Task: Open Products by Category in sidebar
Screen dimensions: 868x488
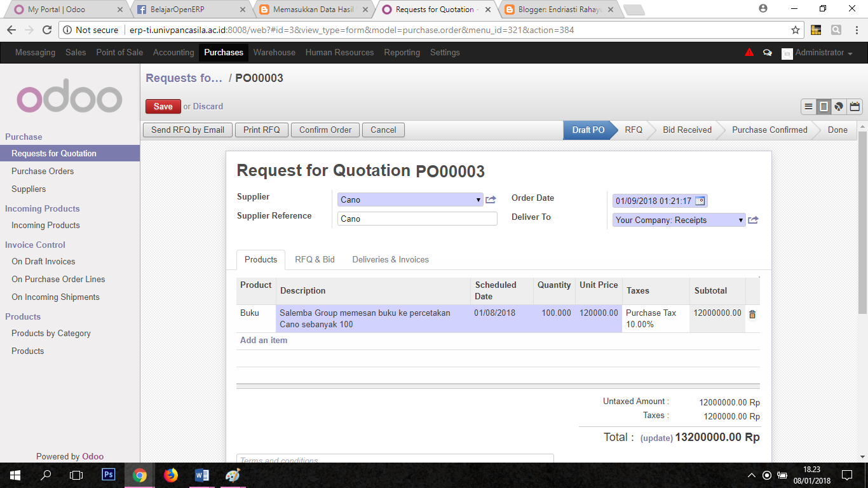Action: pyautogui.click(x=51, y=334)
